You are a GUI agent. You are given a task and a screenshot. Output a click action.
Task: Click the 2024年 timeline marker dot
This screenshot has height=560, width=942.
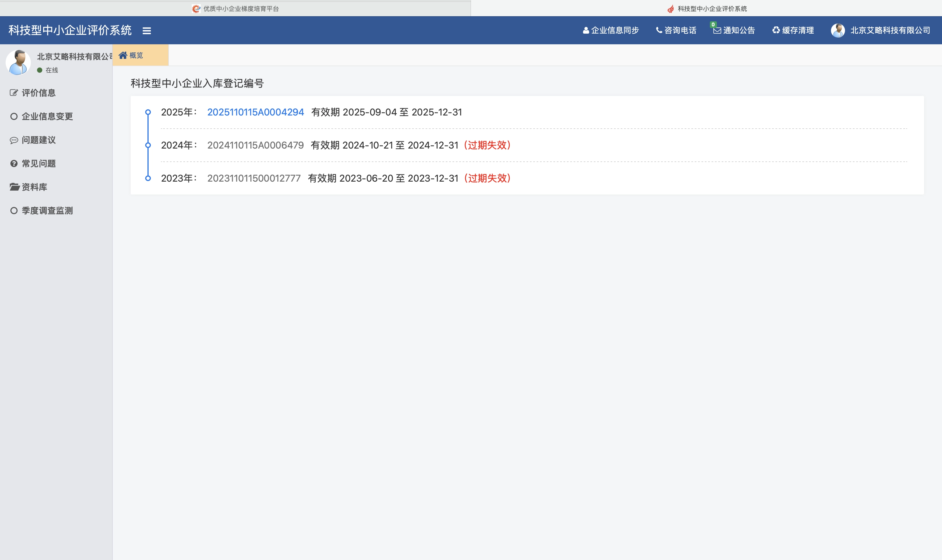148,145
